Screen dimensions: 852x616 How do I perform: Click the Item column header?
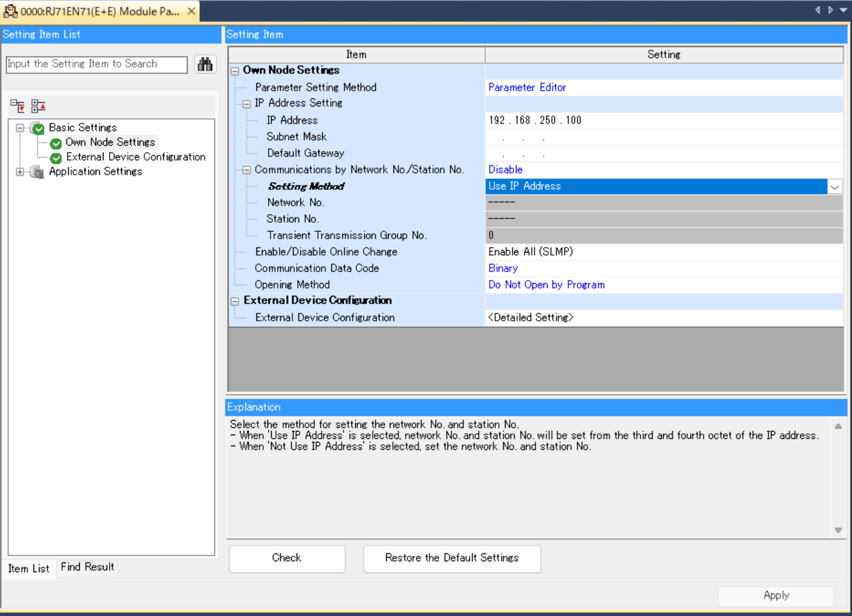pos(356,55)
